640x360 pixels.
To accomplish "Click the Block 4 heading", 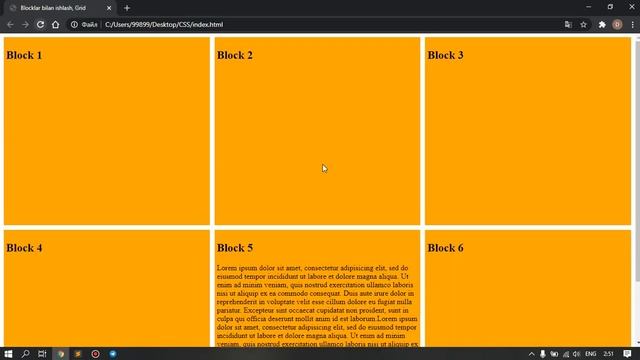I will click(x=24, y=248).
